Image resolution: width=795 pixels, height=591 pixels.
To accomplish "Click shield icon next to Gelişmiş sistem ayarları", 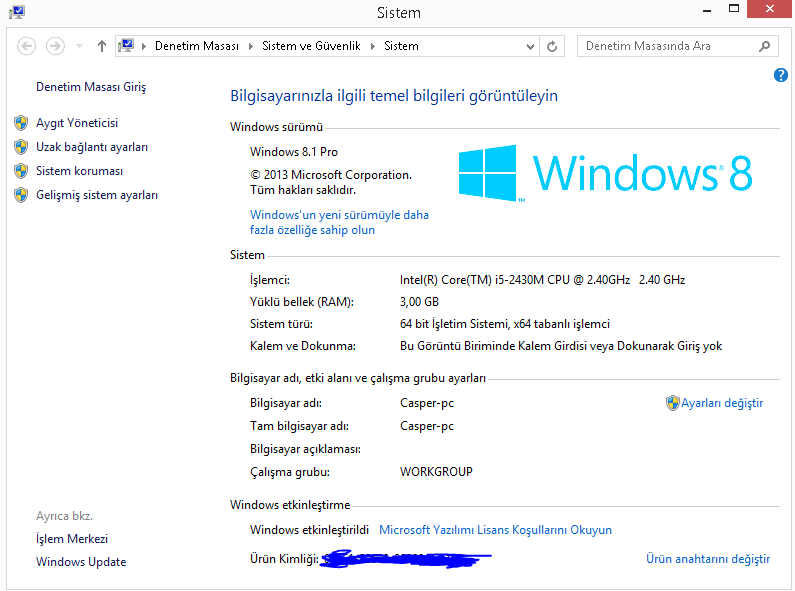I will click(21, 195).
